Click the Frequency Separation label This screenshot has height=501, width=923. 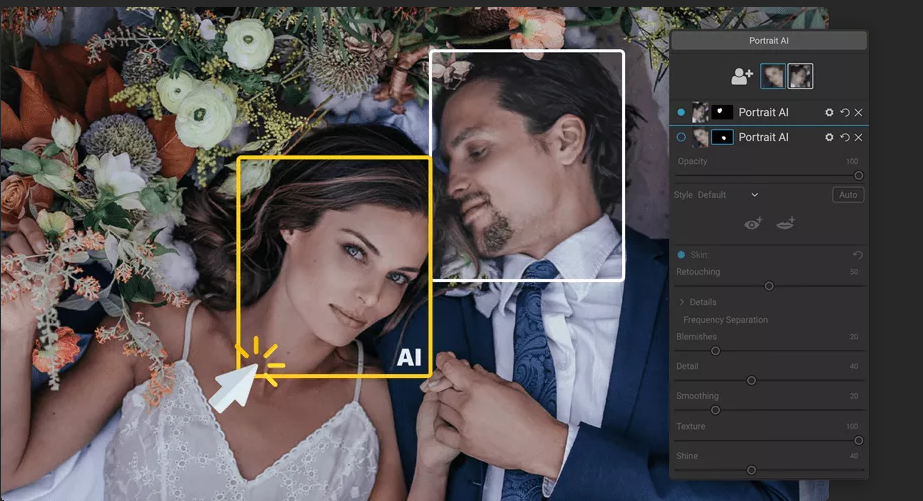725,320
